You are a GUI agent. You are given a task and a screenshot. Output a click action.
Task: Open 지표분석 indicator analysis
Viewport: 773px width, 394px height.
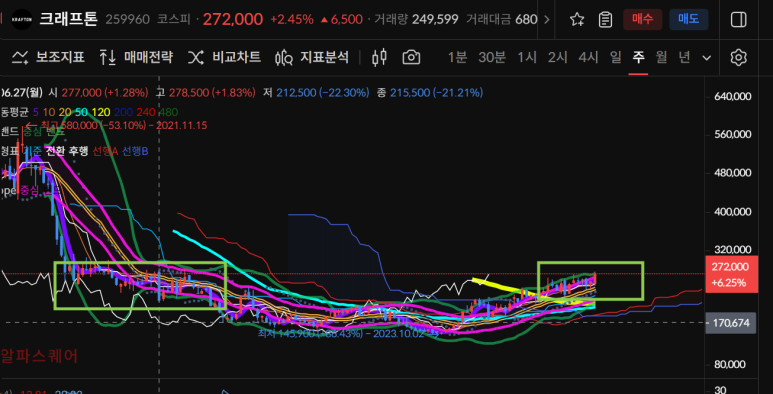point(312,57)
